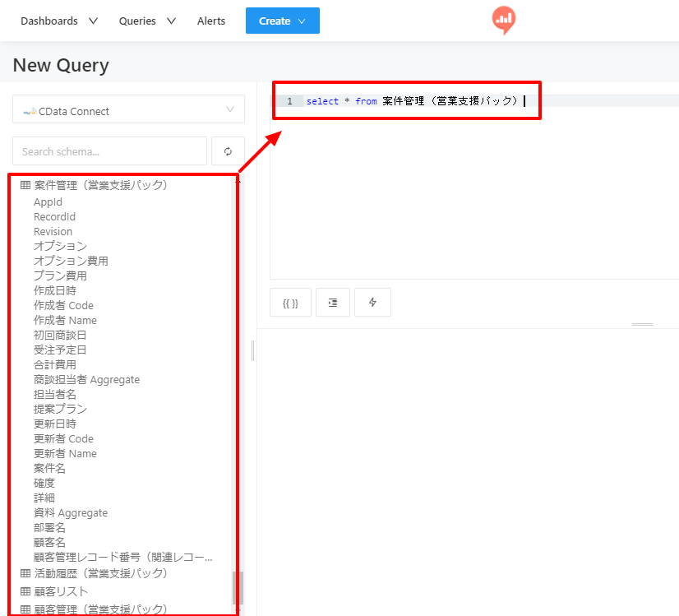Open the Create dropdown button
This screenshot has height=616, width=679.
click(x=282, y=21)
